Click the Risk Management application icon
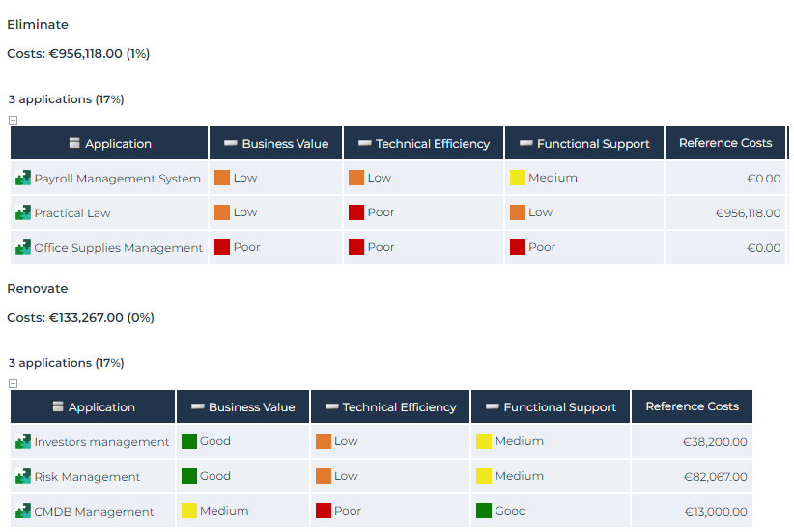 click(x=23, y=477)
